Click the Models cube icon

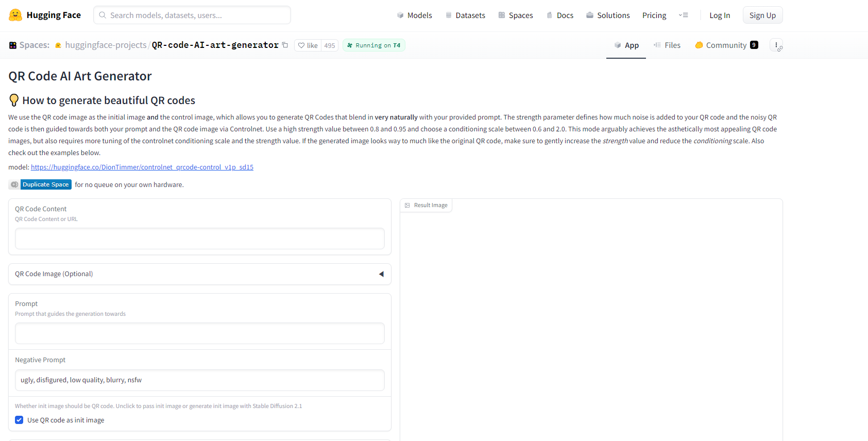[400, 15]
